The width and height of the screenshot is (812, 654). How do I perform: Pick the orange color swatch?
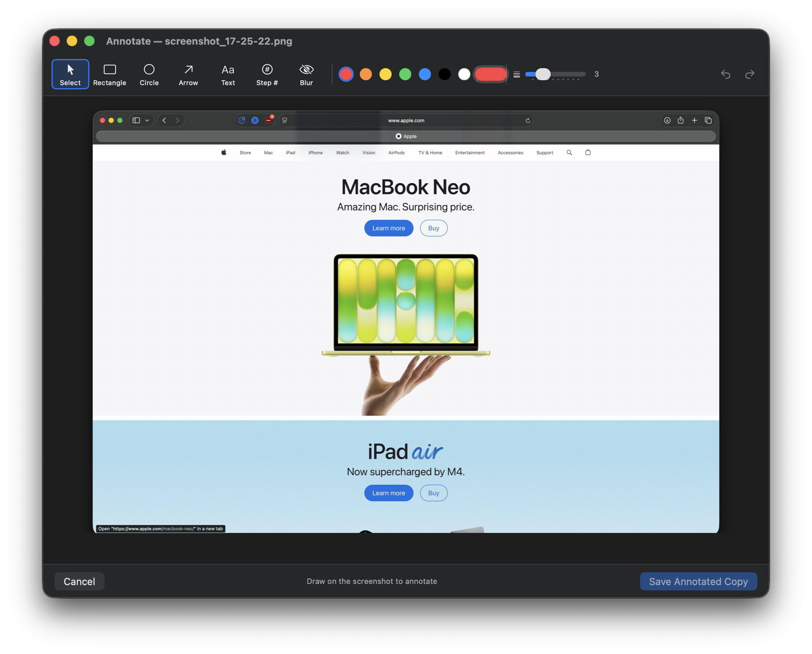coord(365,74)
